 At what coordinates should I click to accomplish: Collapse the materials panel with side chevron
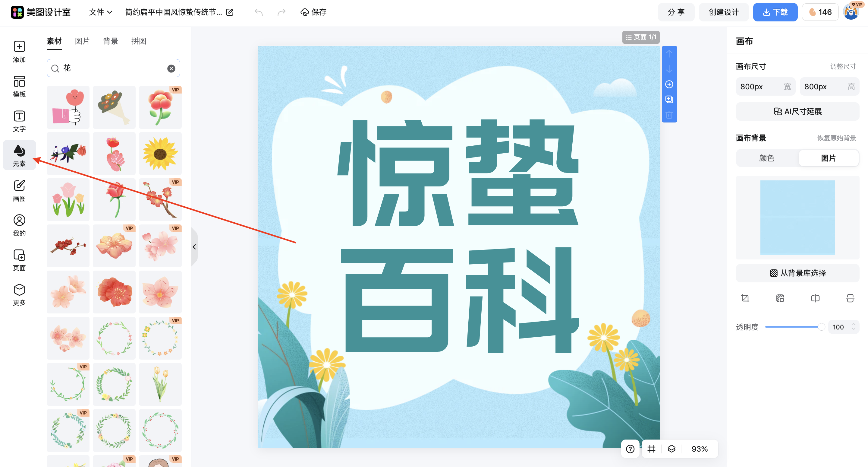coord(194,246)
